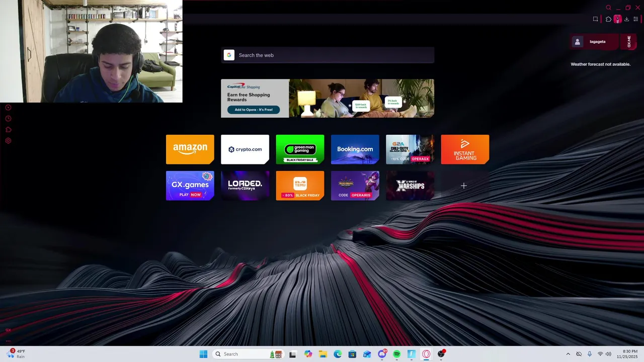Viewport: 644px width, 362px height.
Task: Open the Capital One Shopping banner photo
Action: (361, 98)
